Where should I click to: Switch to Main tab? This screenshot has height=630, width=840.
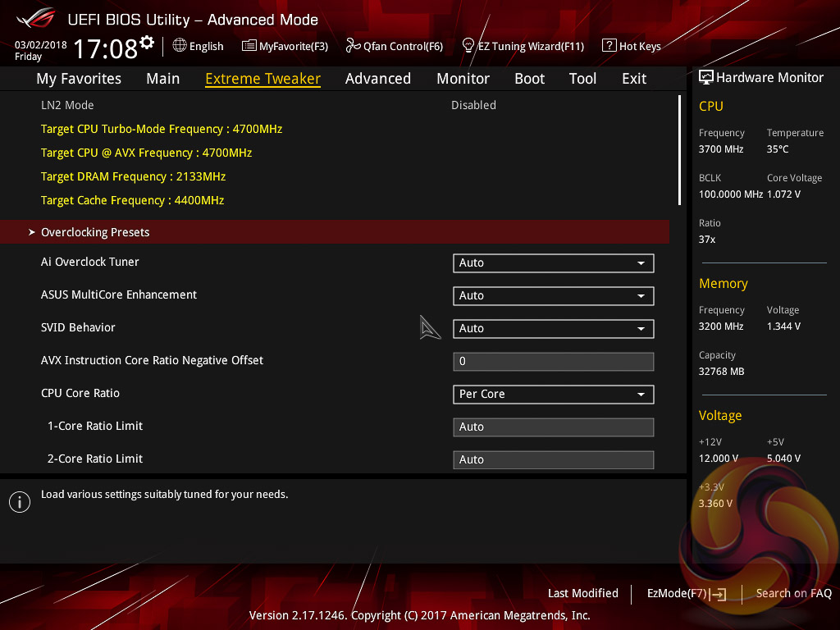tap(163, 79)
